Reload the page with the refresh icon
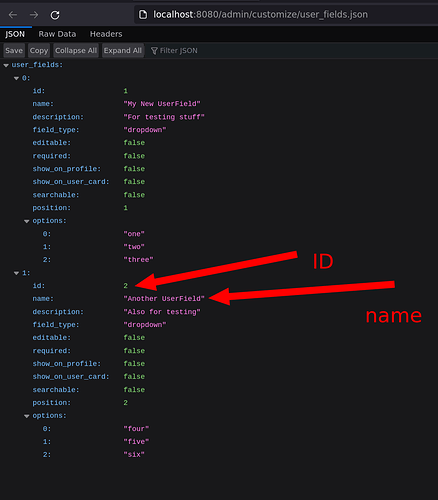This screenshot has height=500, width=438. (55, 15)
